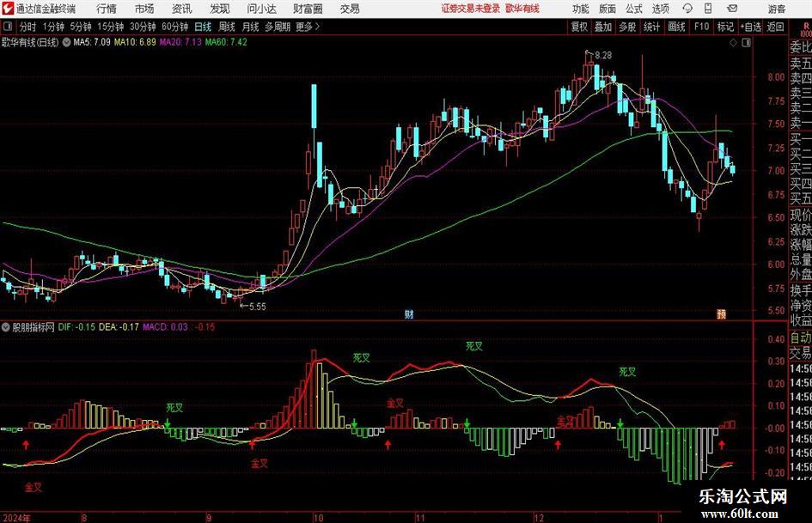Switch to the 分时 period tab
The width and height of the screenshot is (812, 523).
27,27
